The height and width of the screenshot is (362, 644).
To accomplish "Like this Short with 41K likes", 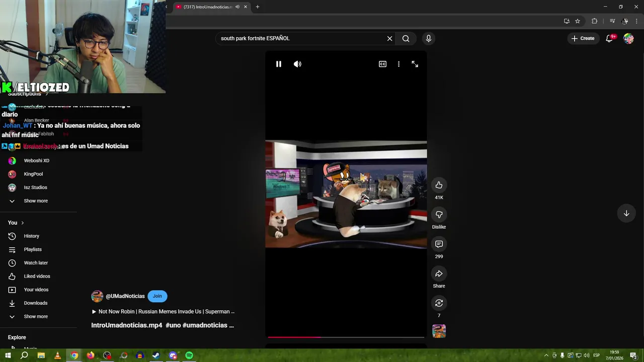I will click(x=439, y=185).
